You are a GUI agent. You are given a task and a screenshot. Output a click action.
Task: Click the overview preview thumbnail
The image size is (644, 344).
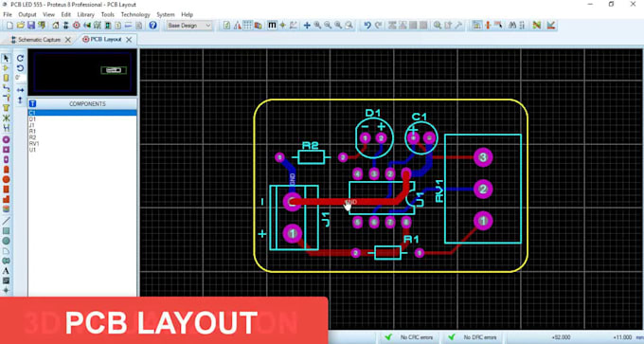82,72
